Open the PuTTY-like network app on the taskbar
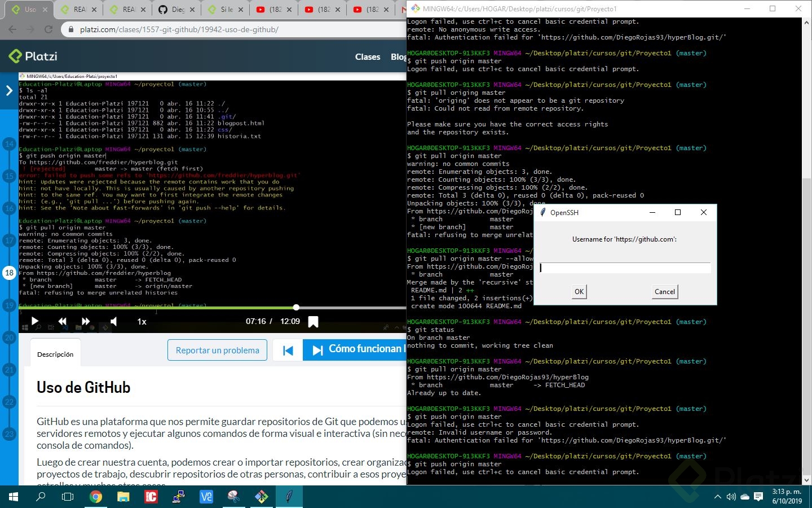The image size is (812, 508). (x=178, y=497)
